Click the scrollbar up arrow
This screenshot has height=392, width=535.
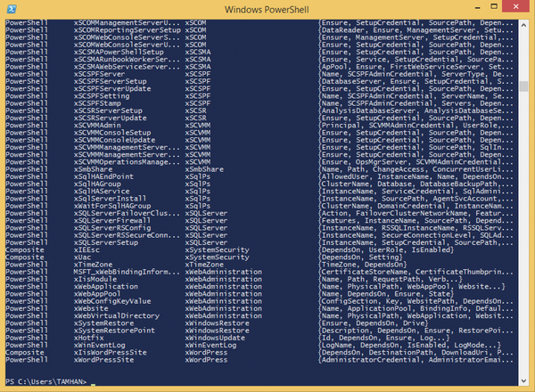click(x=523, y=25)
